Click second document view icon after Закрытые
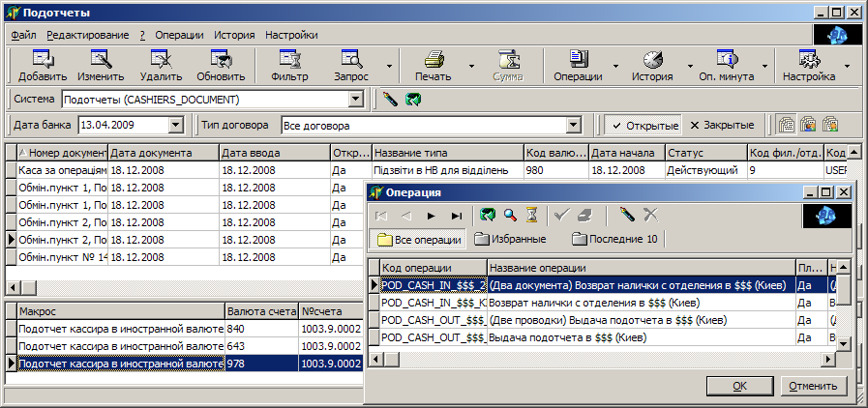The width and height of the screenshot is (868, 408). point(809,125)
